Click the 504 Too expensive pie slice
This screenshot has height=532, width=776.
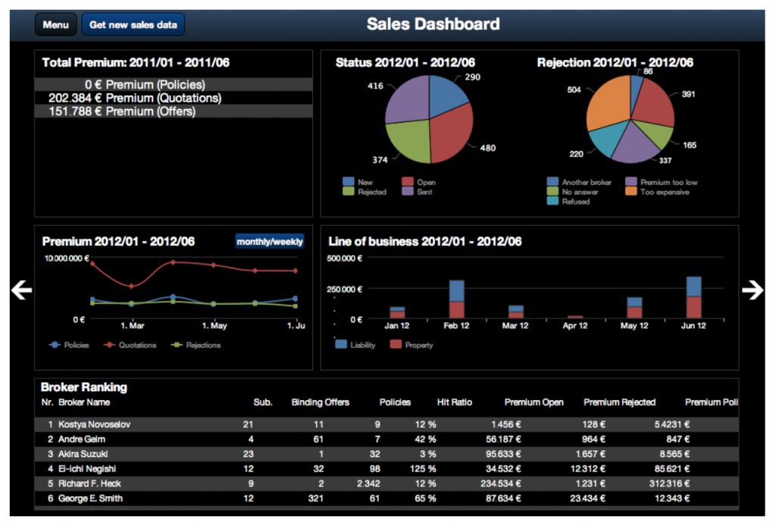tap(610, 102)
